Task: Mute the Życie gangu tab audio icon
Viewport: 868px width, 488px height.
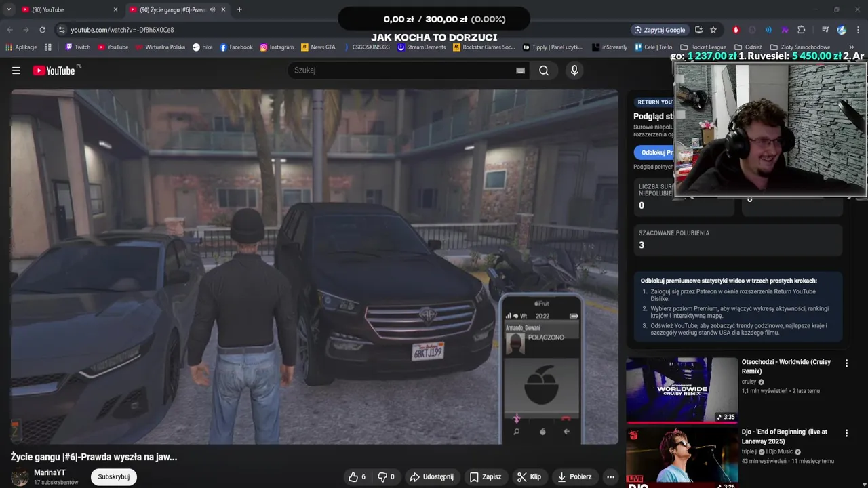Action: pos(212,9)
